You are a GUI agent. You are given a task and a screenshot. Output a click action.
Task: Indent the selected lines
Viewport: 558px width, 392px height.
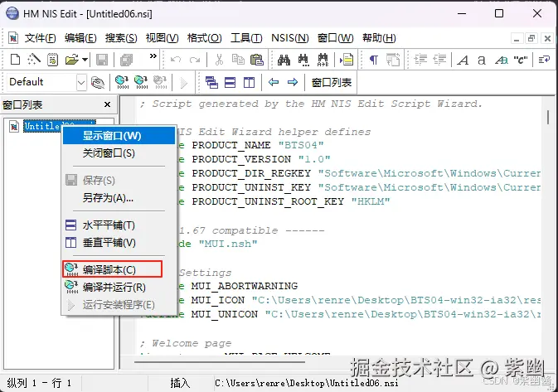click(x=420, y=60)
